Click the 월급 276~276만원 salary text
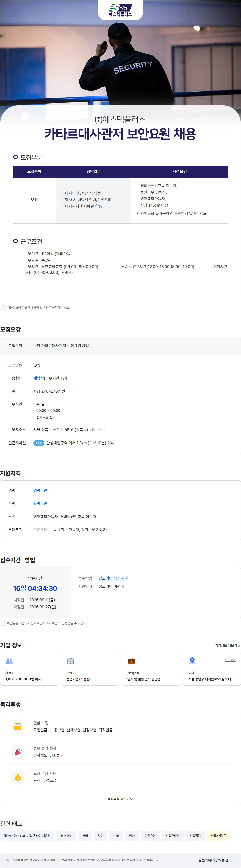The width and height of the screenshot is (241, 868). tap(49, 391)
